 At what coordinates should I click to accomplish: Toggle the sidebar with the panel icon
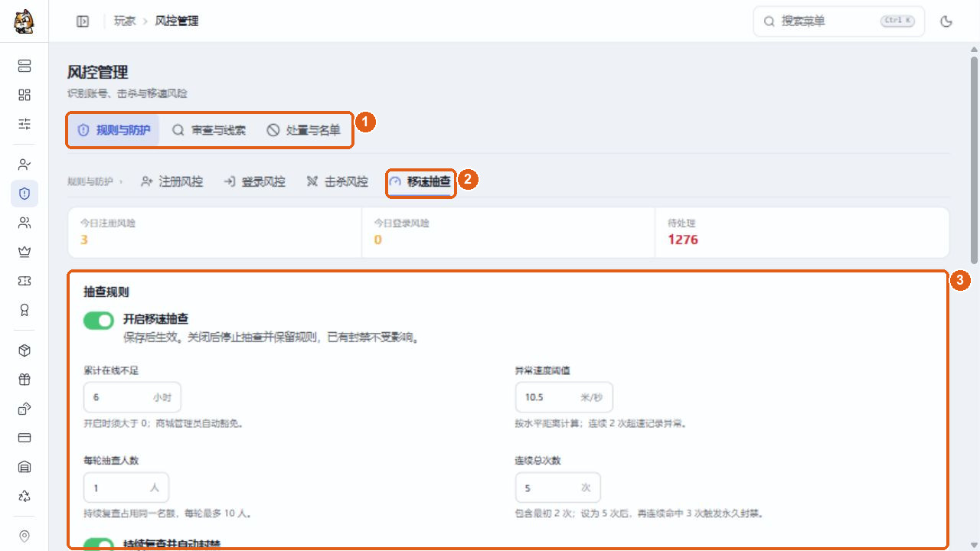click(x=83, y=21)
